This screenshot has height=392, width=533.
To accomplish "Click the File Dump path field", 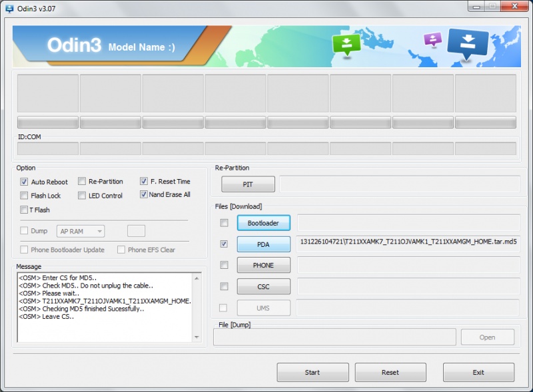I will 335,337.
